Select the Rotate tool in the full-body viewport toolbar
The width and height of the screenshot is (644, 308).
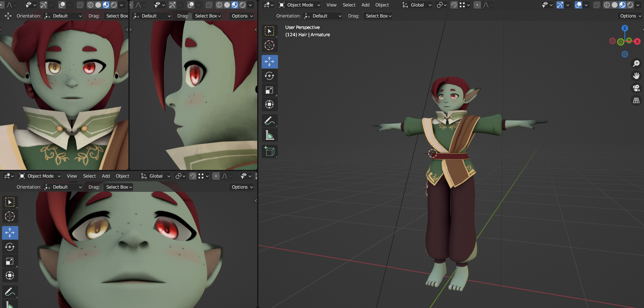pos(269,76)
